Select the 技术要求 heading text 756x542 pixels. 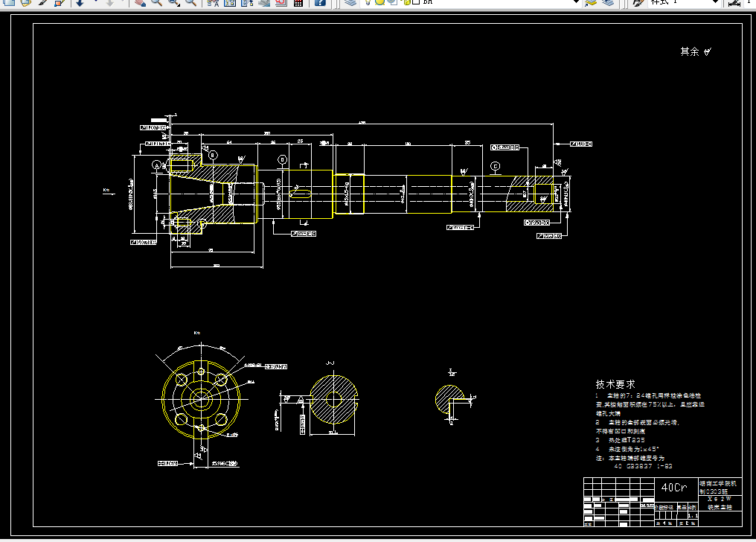pos(615,384)
